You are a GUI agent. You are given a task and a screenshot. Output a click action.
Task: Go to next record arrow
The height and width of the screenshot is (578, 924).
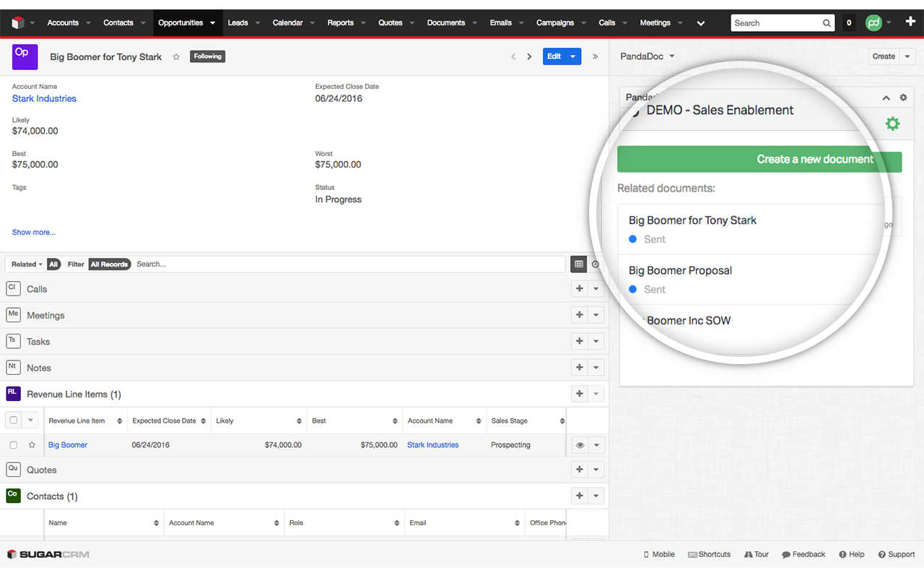tap(529, 56)
